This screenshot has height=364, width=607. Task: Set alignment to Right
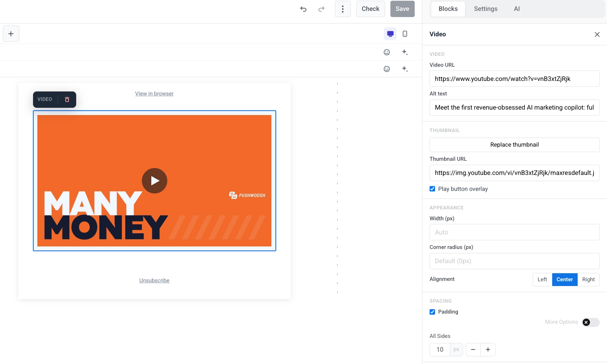(x=588, y=279)
